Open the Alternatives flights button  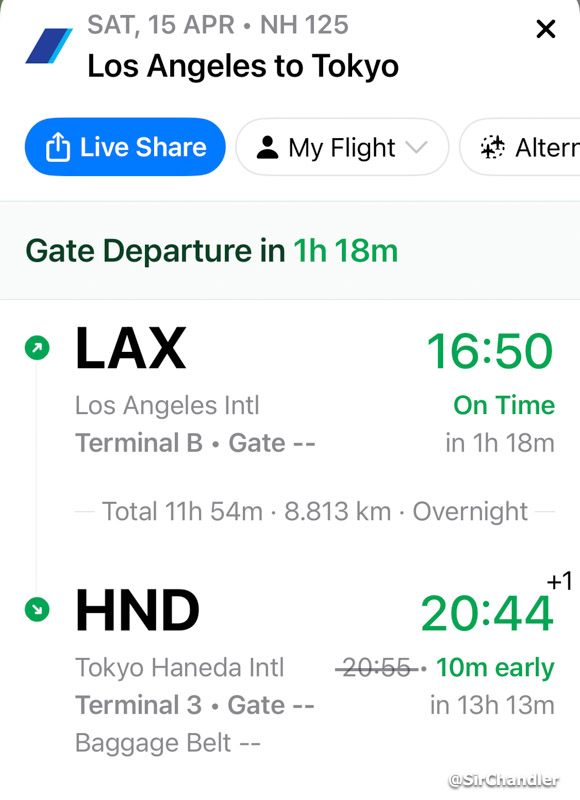point(520,147)
